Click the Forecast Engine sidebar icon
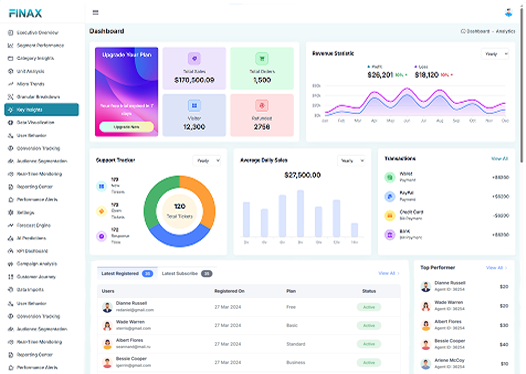Image resolution: width=526 pixels, height=374 pixels. pos(10,225)
